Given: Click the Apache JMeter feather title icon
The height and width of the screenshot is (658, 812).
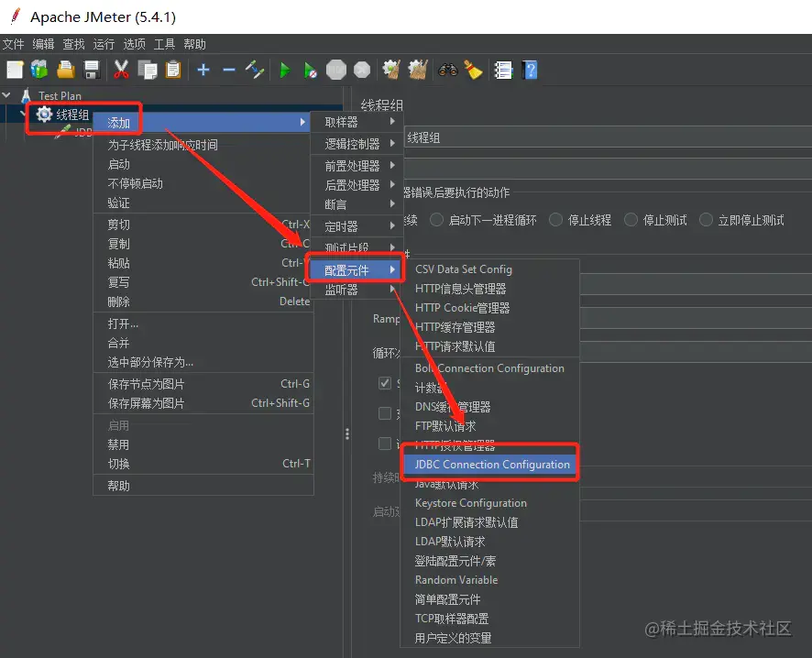Looking at the screenshot, I should (16, 16).
